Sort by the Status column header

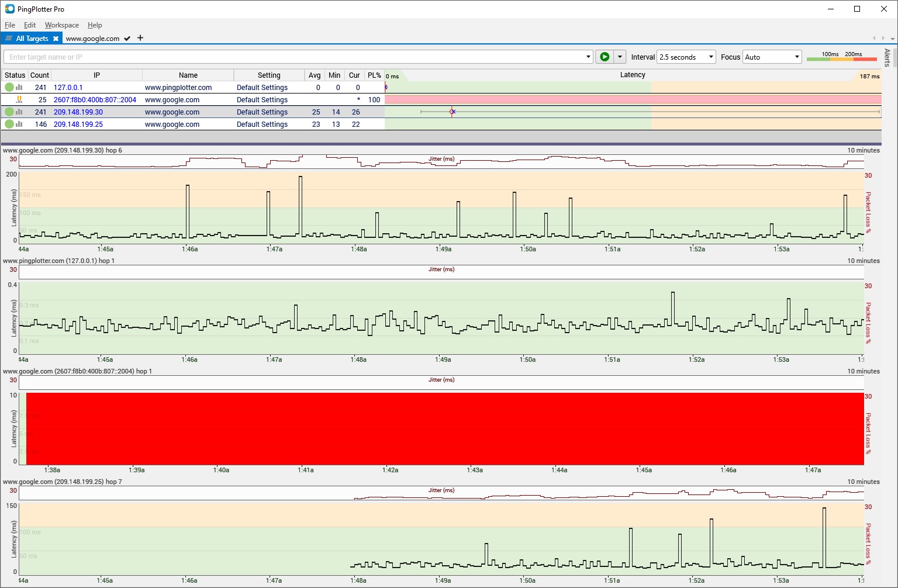point(15,75)
